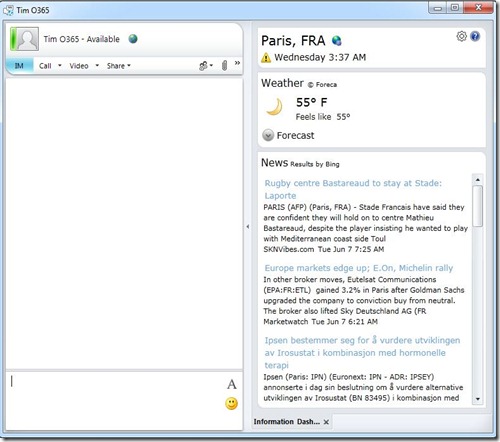Click the news list scrollbar thumb
500x442 pixels.
478,206
